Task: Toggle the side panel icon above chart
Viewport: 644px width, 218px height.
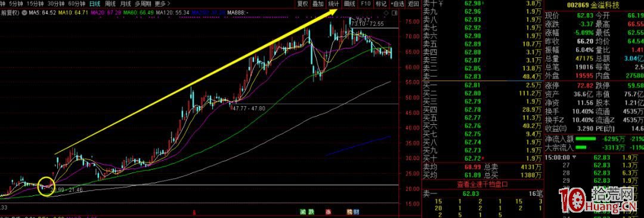Action: (394, 13)
